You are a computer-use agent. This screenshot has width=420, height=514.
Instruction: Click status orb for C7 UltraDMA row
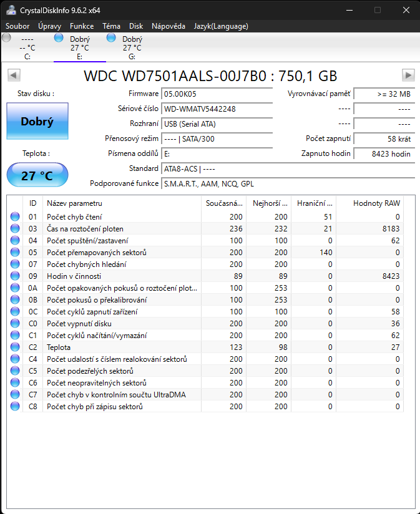coord(15,394)
